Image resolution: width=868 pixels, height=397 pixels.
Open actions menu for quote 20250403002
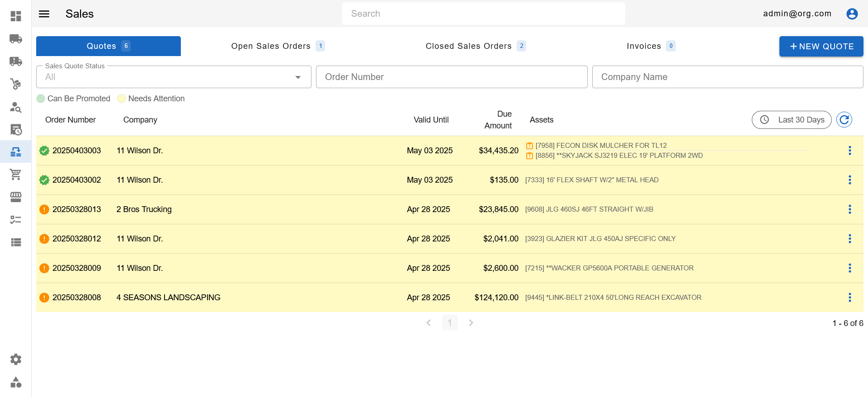point(850,180)
